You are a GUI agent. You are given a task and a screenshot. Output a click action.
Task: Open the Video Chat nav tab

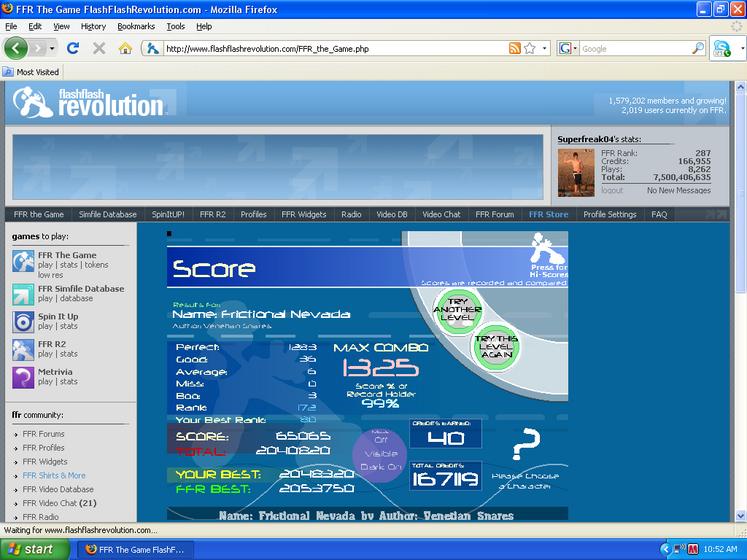pos(441,214)
